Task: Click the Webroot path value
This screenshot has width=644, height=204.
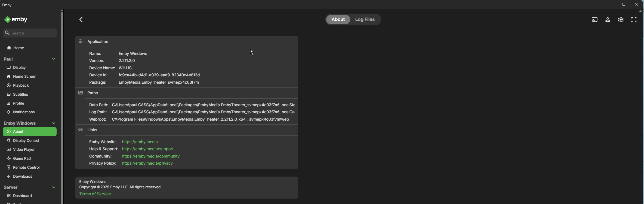Action: [201, 119]
